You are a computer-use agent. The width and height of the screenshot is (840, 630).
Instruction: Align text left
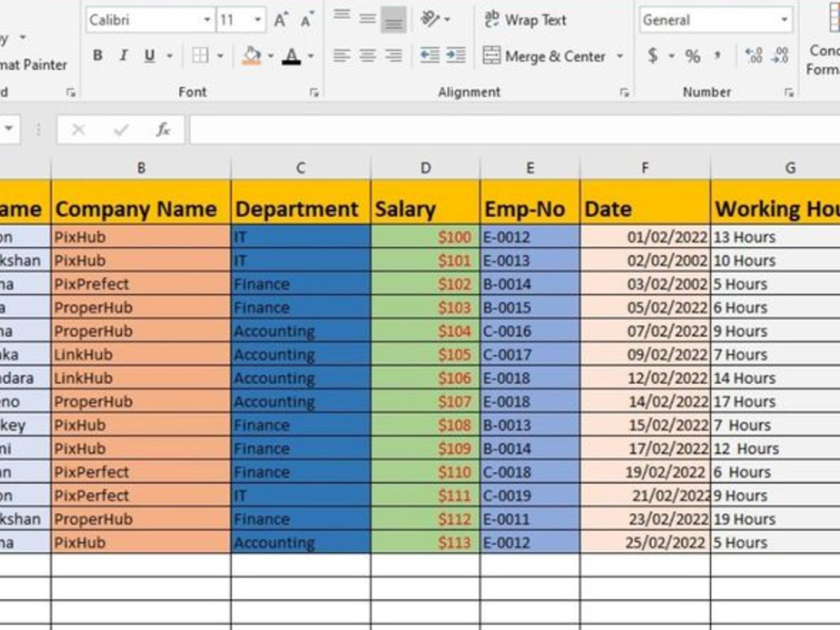pos(342,55)
